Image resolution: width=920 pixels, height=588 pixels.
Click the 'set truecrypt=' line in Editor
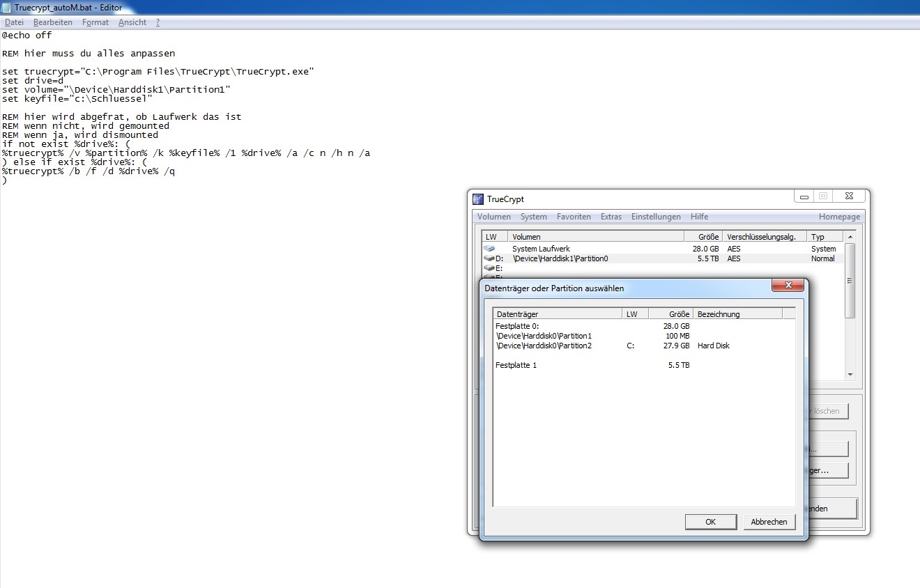[158, 71]
